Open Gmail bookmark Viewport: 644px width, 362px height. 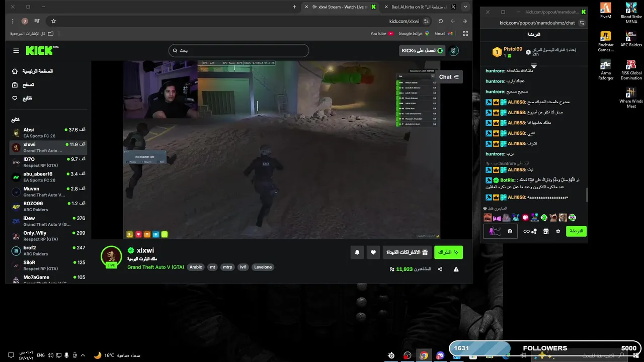[444, 34]
